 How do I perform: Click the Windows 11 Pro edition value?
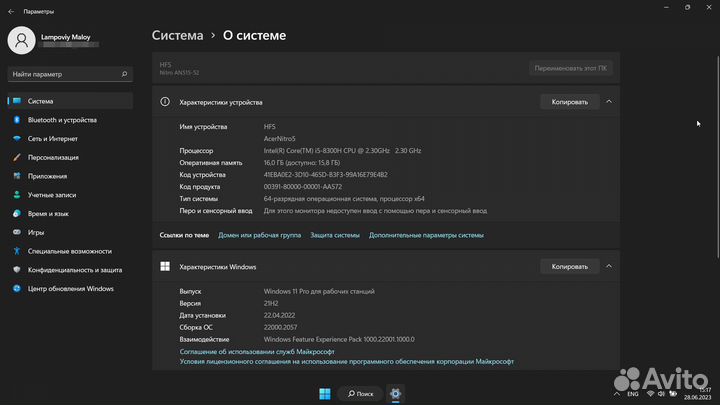tap(319, 292)
